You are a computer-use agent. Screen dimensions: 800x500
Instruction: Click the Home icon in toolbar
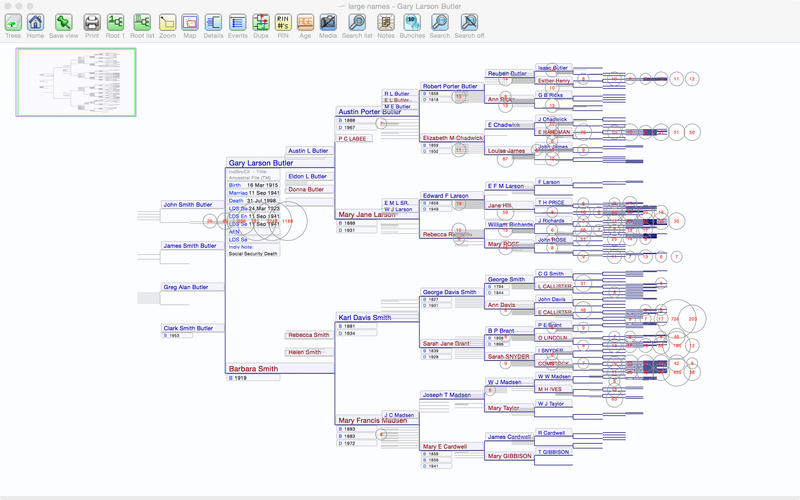(x=36, y=22)
